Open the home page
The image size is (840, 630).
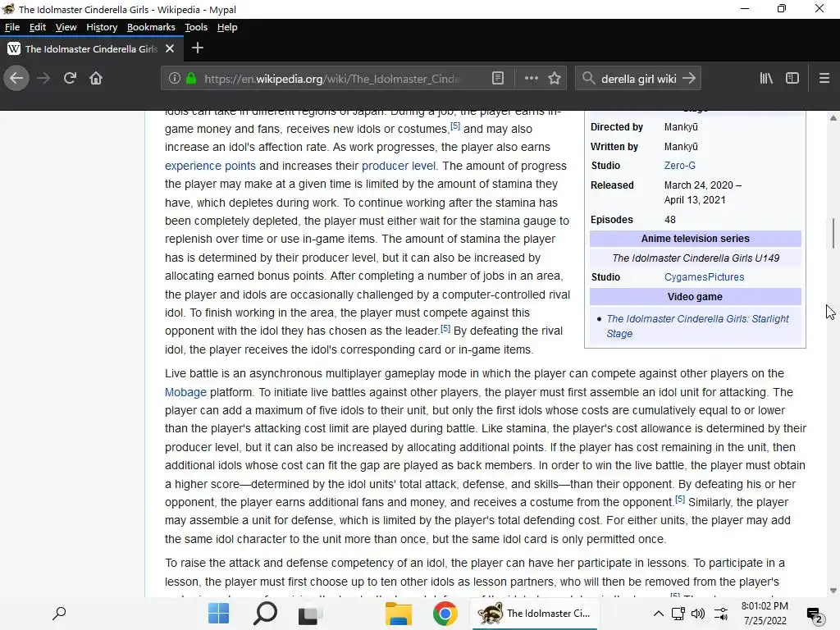pos(96,79)
